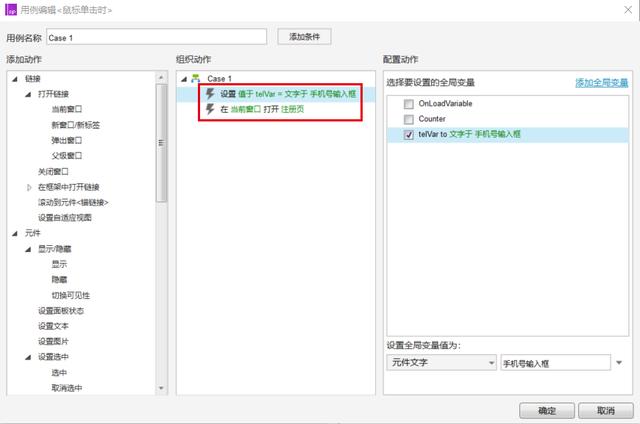Click the 用例名称 input field

(156, 37)
